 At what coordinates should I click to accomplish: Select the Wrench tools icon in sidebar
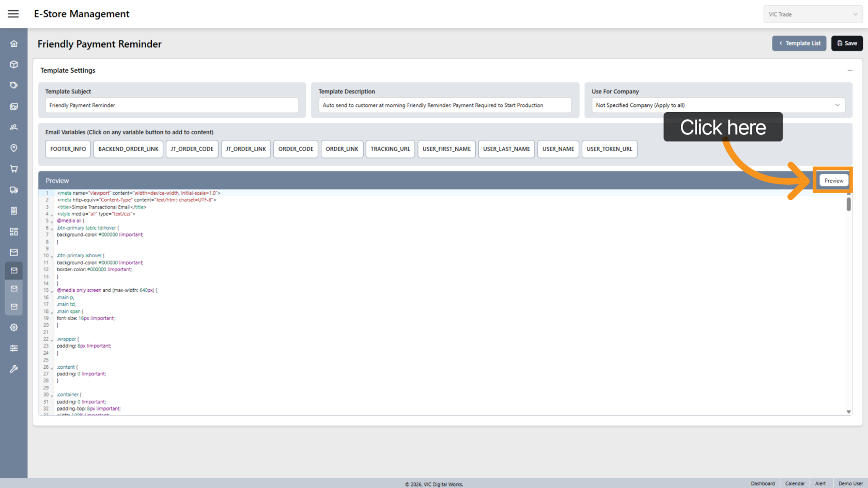[x=13, y=369]
